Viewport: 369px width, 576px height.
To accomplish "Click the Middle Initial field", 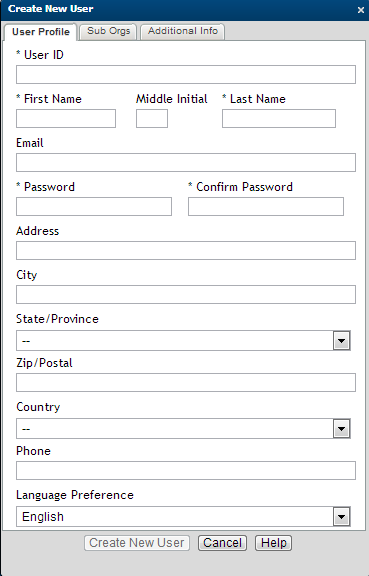I will point(152,118).
